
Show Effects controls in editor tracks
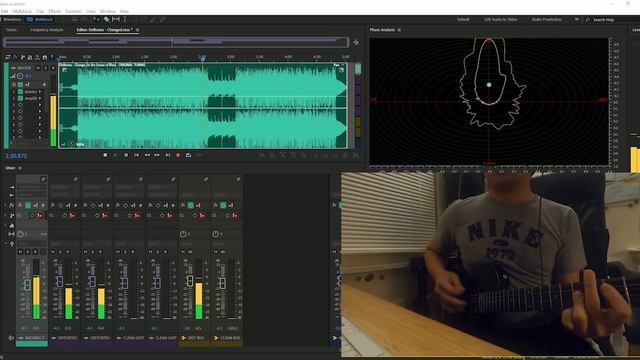pyautogui.click(x=15, y=57)
